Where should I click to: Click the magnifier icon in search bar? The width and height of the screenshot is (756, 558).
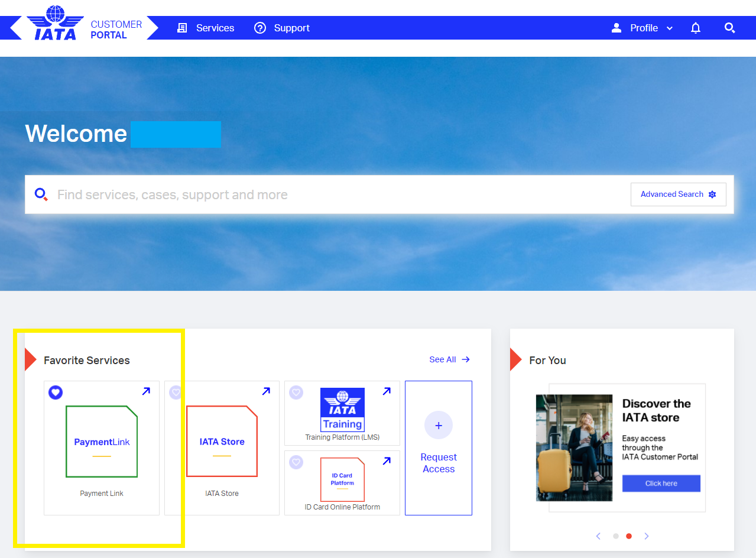click(x=41, y=194)
